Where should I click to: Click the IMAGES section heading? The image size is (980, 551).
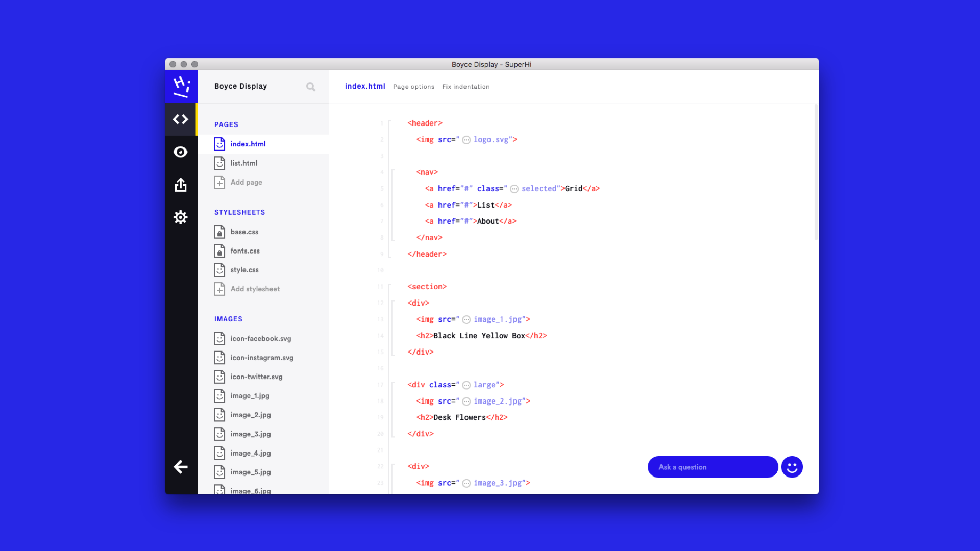(x=228, y=319)
